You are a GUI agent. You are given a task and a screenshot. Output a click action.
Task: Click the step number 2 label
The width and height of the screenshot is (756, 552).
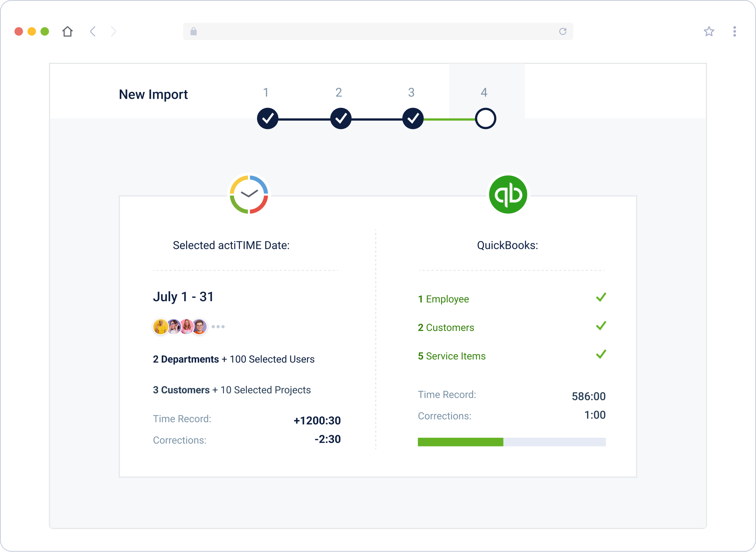point(339,92)
